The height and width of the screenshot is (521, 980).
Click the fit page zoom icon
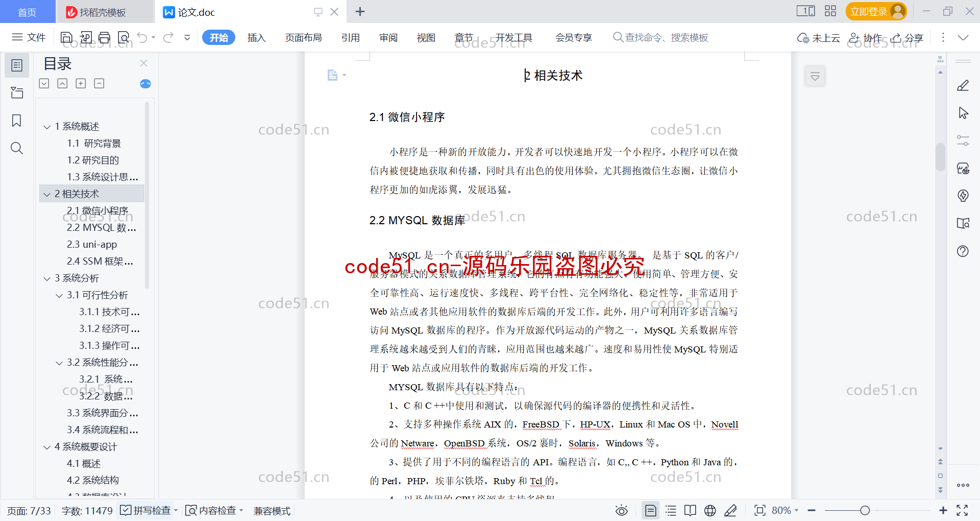tap(759, 510)
